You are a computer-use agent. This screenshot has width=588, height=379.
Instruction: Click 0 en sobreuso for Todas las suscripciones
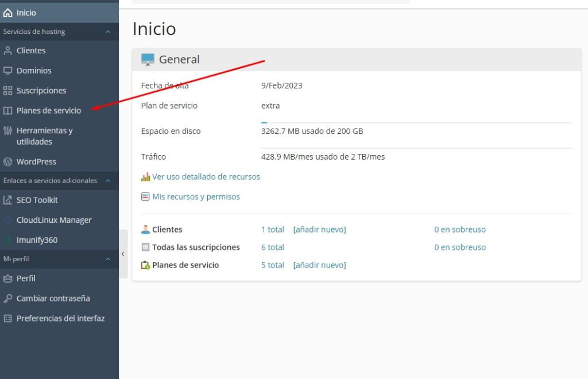coord(460,247)
